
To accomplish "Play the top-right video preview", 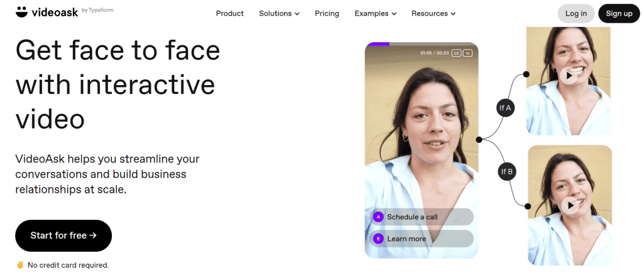I will tap(569, 75).
